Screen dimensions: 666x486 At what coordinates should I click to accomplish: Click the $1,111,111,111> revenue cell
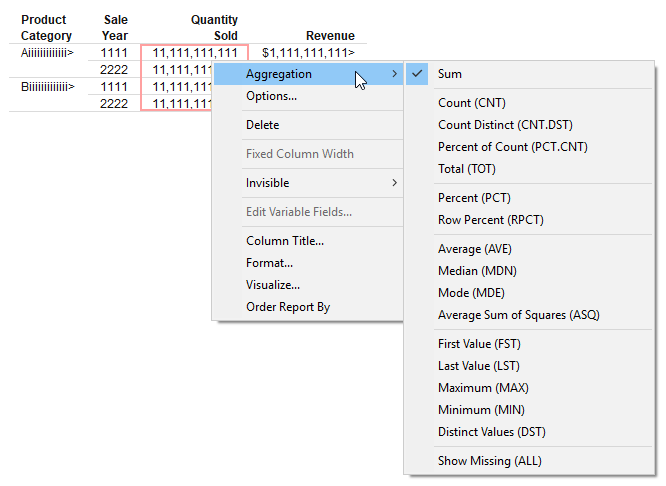[308, 53]
